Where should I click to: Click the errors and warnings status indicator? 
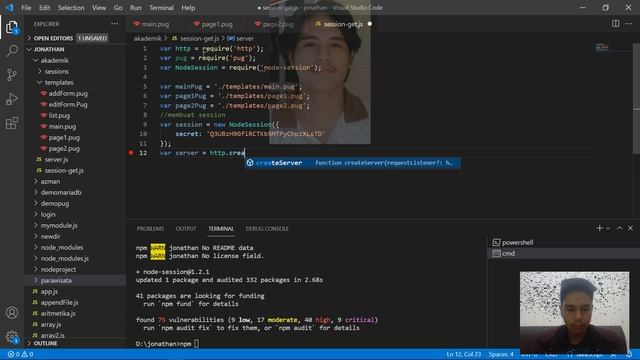tap(20, 354)
